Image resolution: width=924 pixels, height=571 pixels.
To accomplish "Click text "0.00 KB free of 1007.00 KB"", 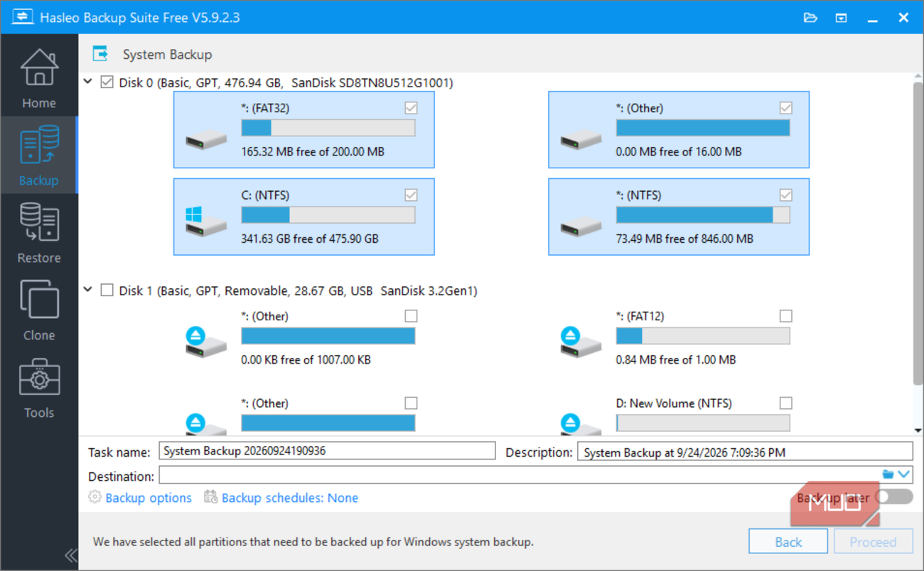I will coord(306,360).
